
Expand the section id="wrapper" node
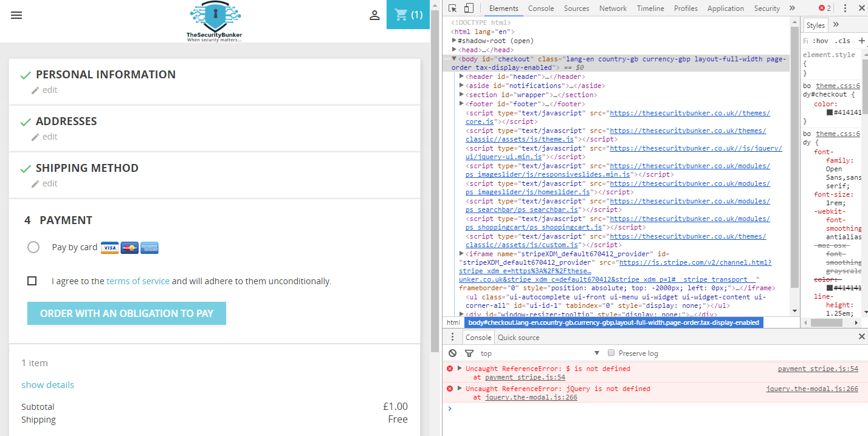pyautogui.click(x=462, y=95)
